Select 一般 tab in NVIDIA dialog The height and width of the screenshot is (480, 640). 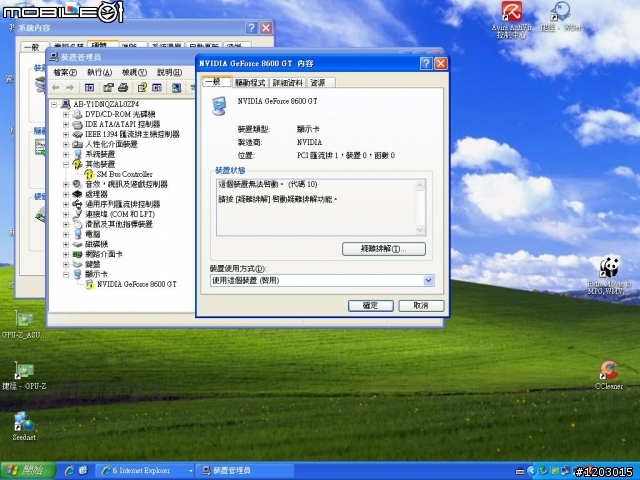[x=216, y=82]
